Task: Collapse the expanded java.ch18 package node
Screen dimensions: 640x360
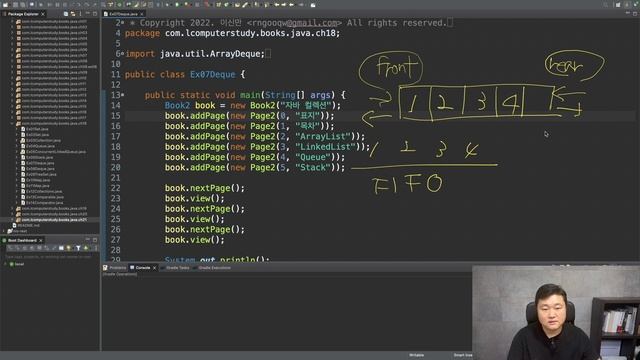Action: [12, 123]
